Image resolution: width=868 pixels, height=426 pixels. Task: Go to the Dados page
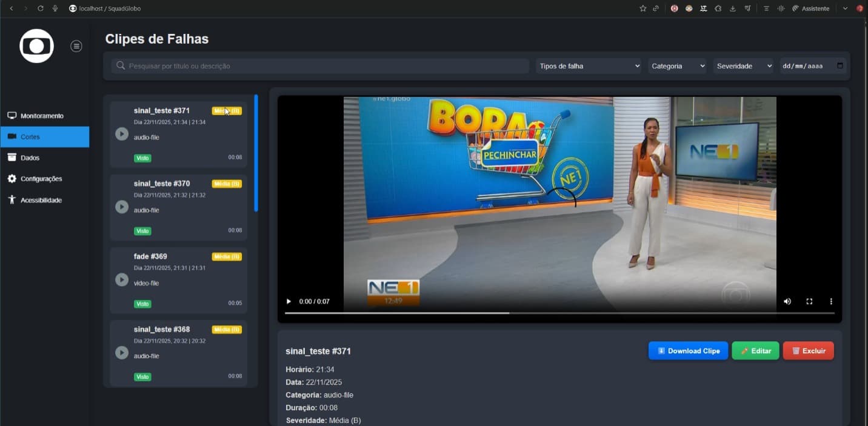point(45,158)
